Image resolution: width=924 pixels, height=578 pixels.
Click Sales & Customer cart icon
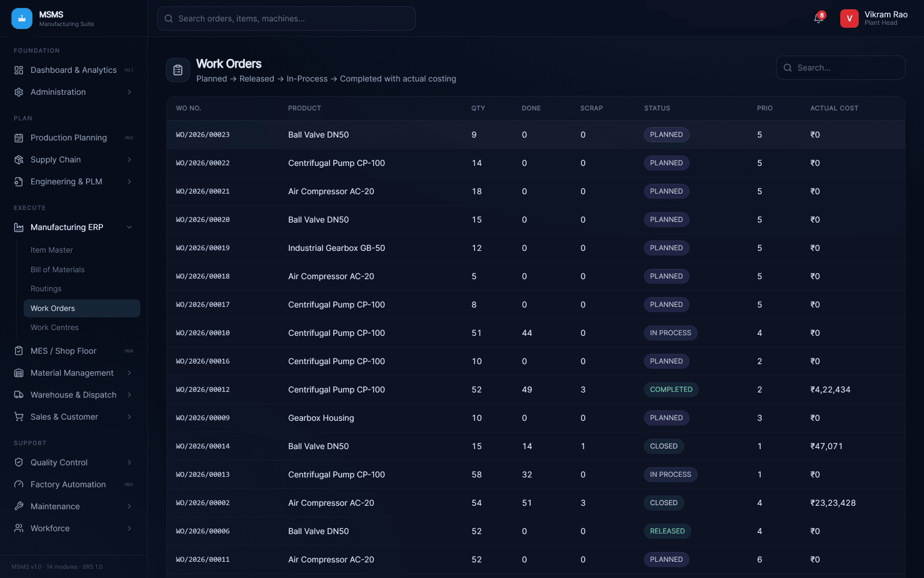(x=19, y=417)
